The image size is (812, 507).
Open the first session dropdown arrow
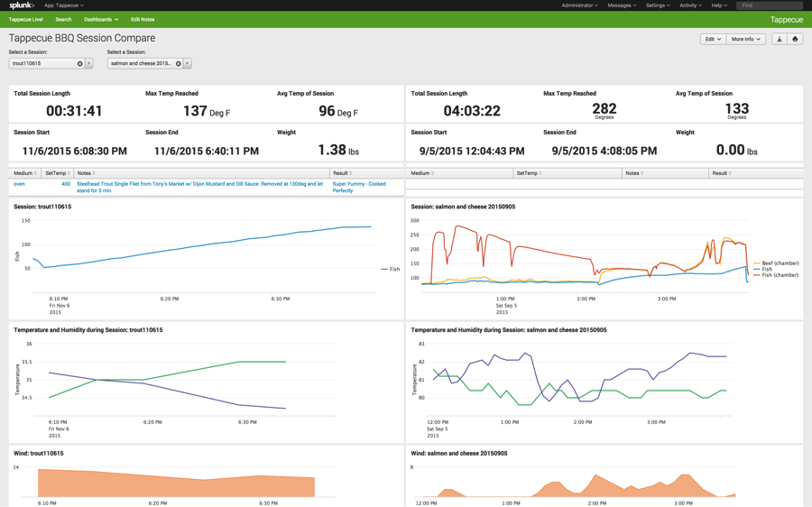point(88,64)
